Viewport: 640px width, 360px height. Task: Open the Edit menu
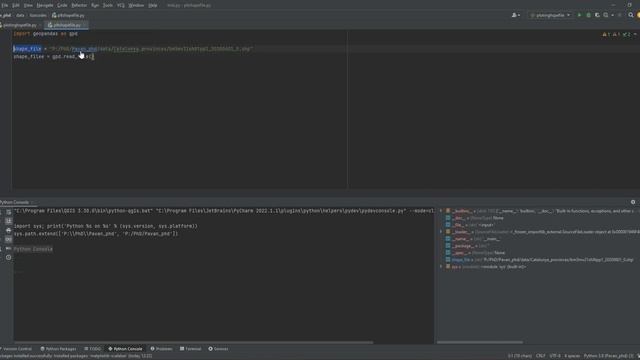click(16, 5)
